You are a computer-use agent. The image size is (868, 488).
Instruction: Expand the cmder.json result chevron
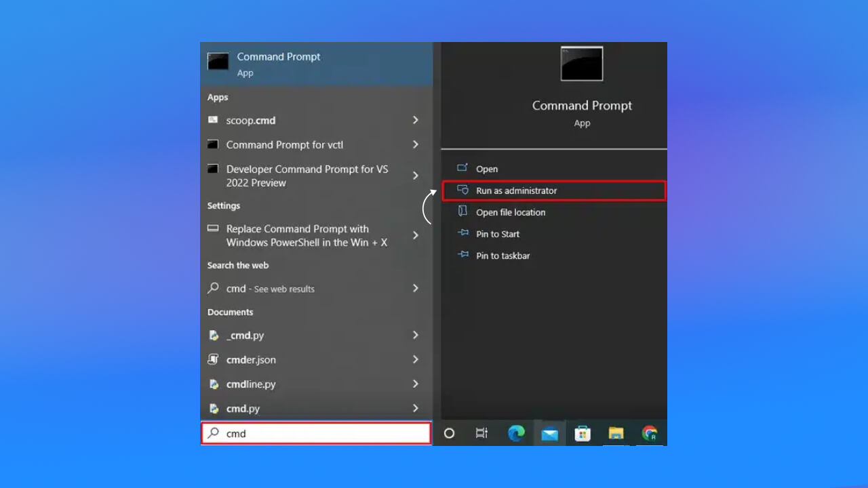[x=416, y=359]
